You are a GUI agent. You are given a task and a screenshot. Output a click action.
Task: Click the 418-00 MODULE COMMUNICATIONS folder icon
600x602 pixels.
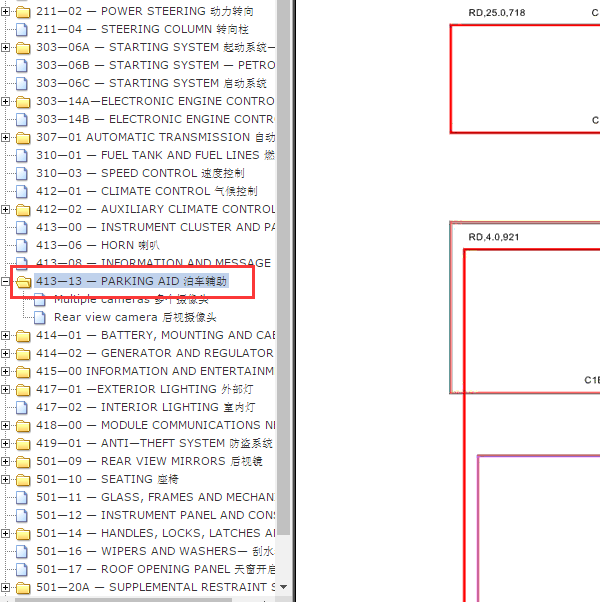point(23,426)
